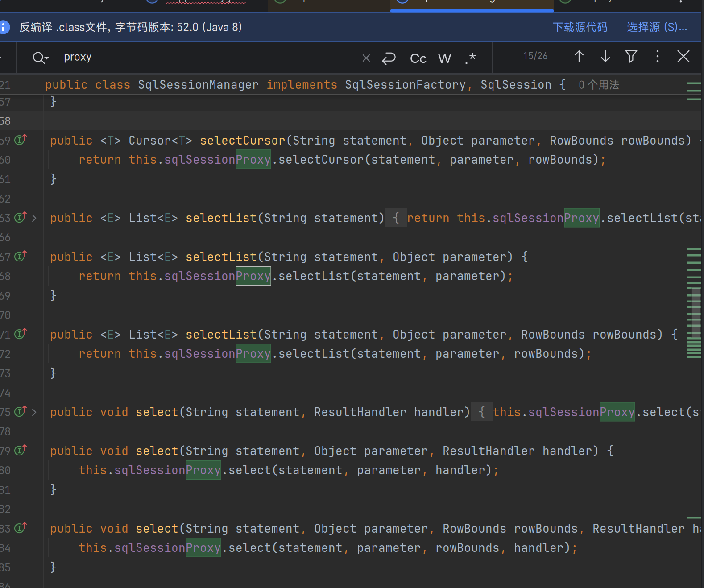This screenshot has width=704, height=588.
Task: Toggle Words (W) search option
Action: click(445, 58)
